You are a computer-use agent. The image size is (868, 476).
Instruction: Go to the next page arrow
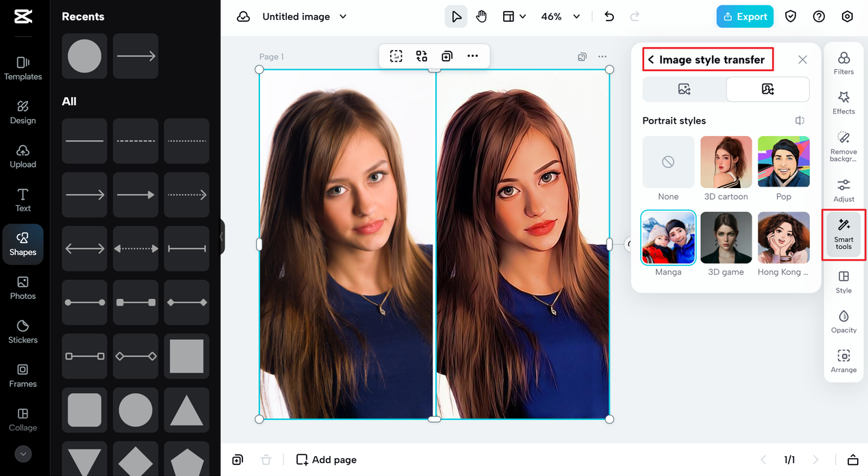coord(815,460)
